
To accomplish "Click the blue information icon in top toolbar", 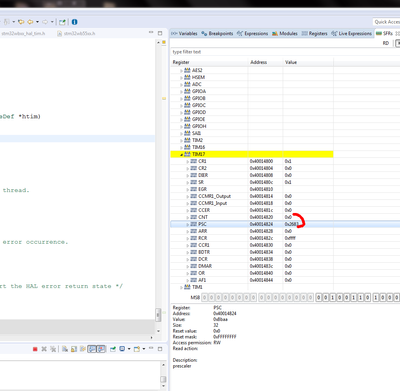I will click(75, 22).
